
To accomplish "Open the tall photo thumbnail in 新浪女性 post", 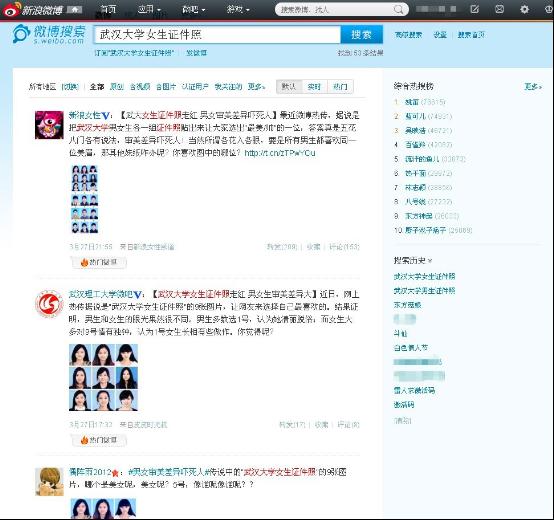I will pos(85,200).
